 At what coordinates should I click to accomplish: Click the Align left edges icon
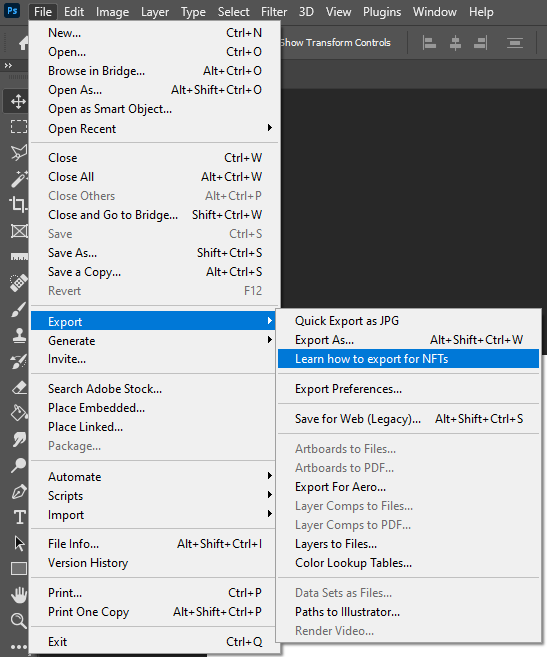[x=429, y=43]
